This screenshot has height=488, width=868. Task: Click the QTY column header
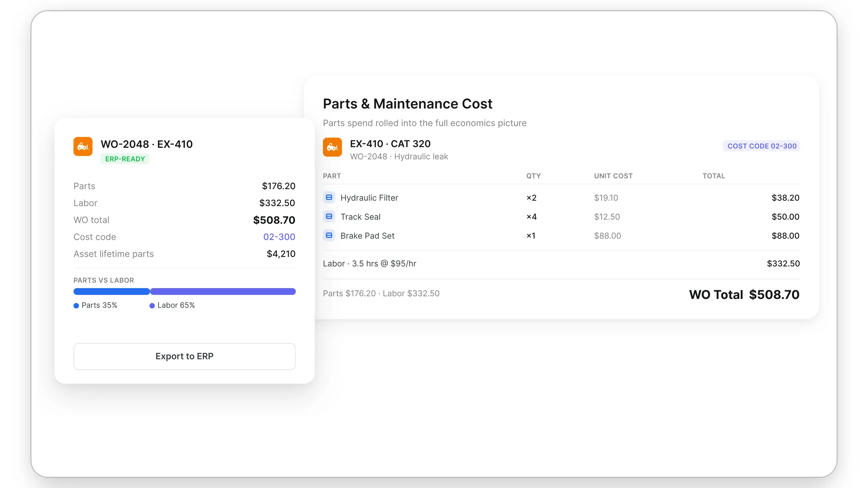tap(533, 176)
